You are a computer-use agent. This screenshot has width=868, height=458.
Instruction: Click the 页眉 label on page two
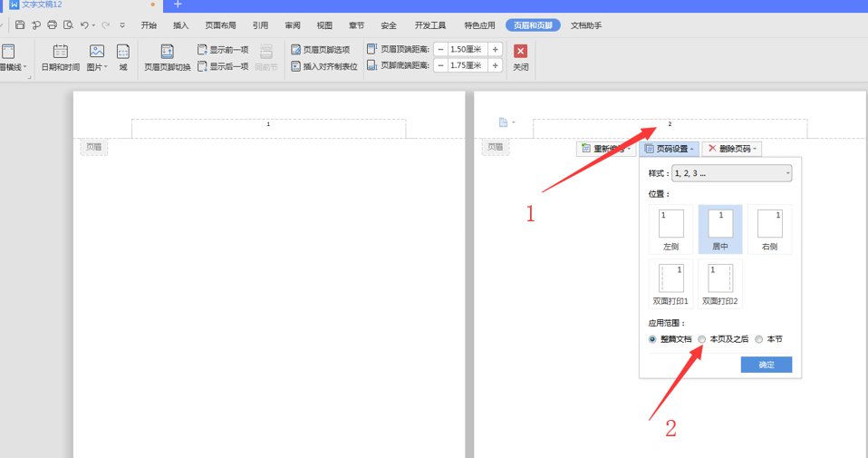496,147
